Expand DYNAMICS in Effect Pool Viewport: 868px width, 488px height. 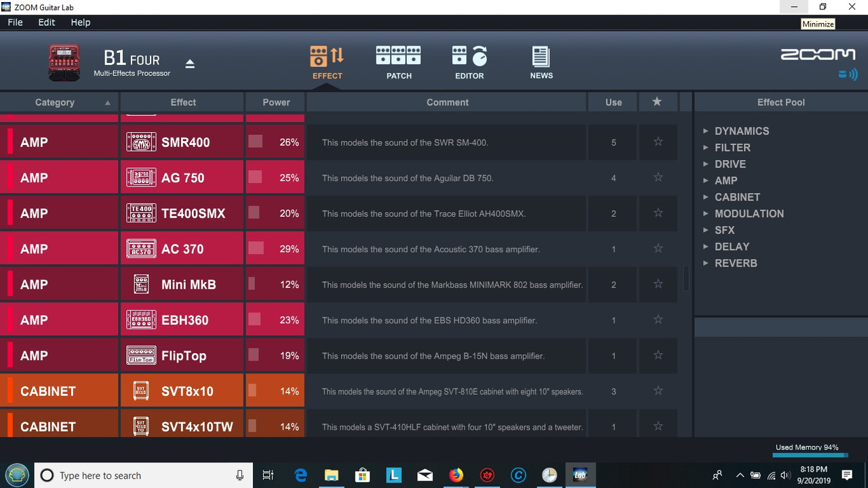[706, 131]
